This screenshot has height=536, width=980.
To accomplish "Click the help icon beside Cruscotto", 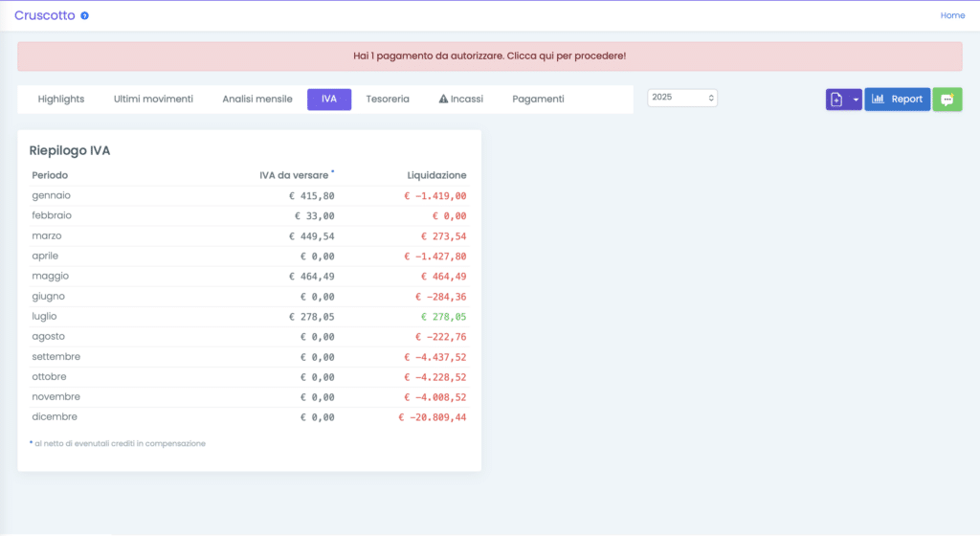I will tap(85, 16).
